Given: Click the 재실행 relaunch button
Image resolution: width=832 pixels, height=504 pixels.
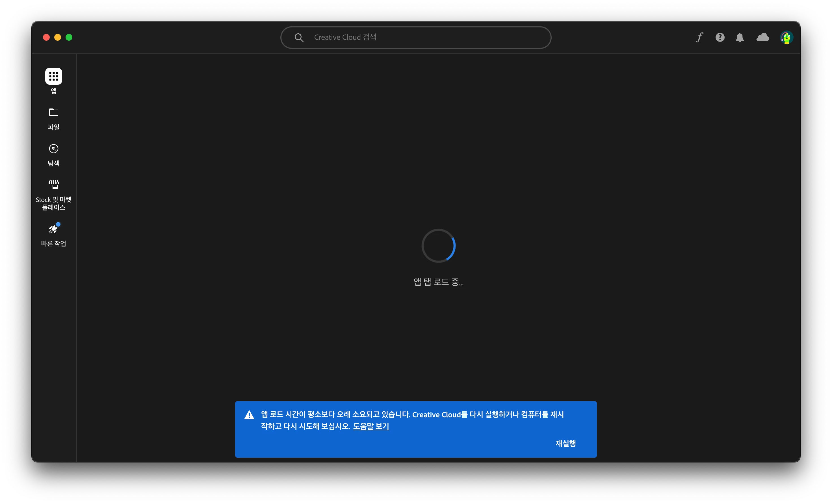Looking at the screenshot, I should tap(565, 443).
